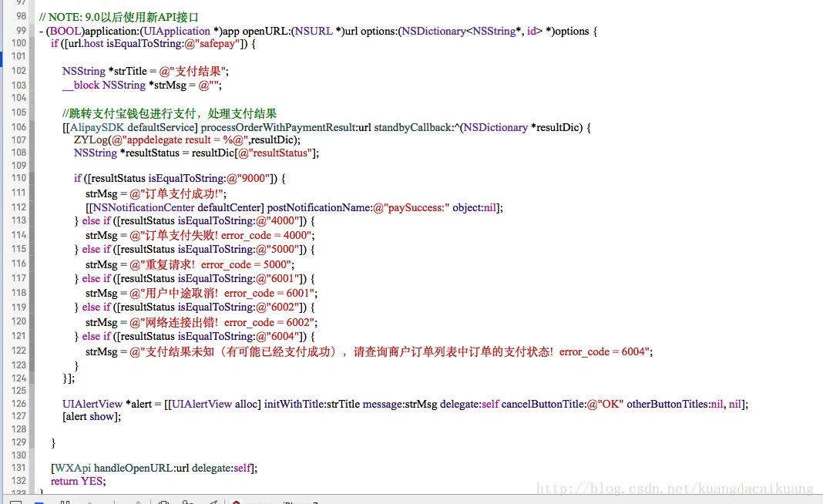Click "NSDictionary<NSString*, id>" on line 99
Viewport: 823px width, 504px height.
[x=472, y=31]
